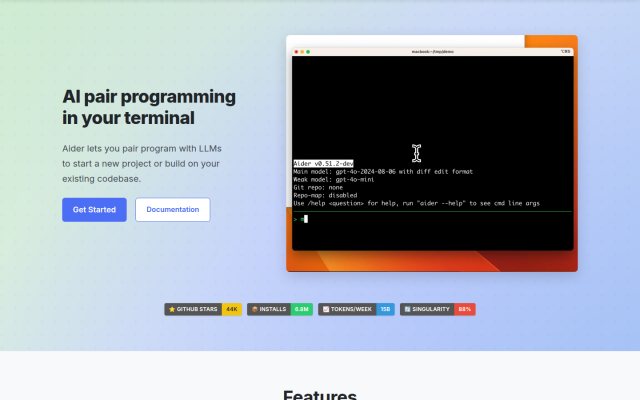The width and height of the screenshot is (640, 400).
Task: Click the "Aider lets you pair program" description
Action: 142,164
